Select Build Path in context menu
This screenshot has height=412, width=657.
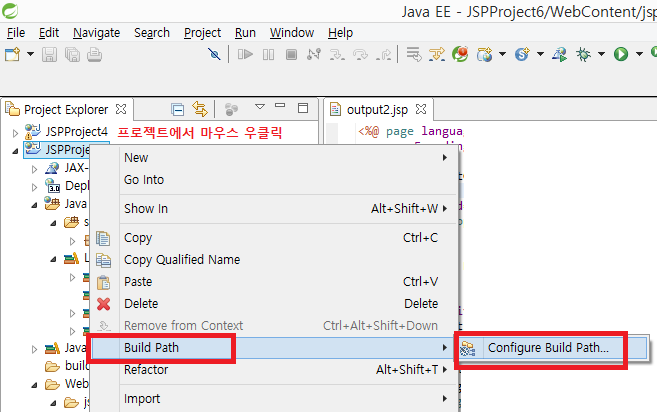[x=151, y=347]
